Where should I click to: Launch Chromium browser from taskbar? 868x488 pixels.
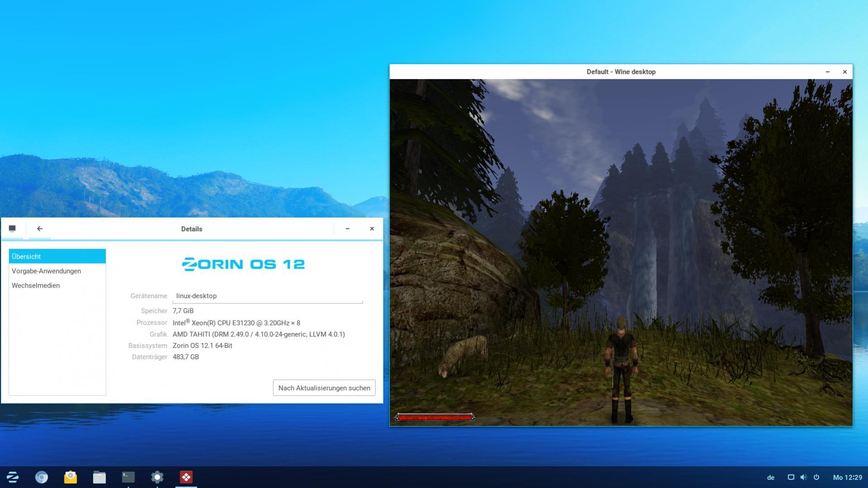(x=42, y=477)
